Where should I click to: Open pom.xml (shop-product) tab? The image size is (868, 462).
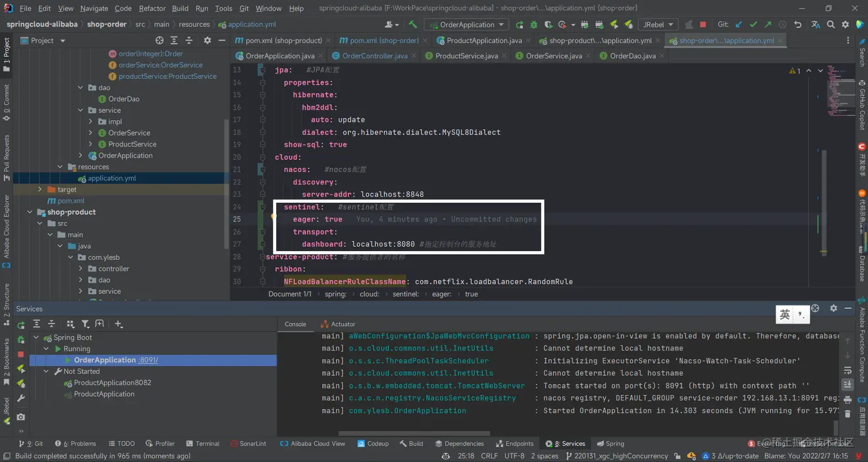pos(281,41)
